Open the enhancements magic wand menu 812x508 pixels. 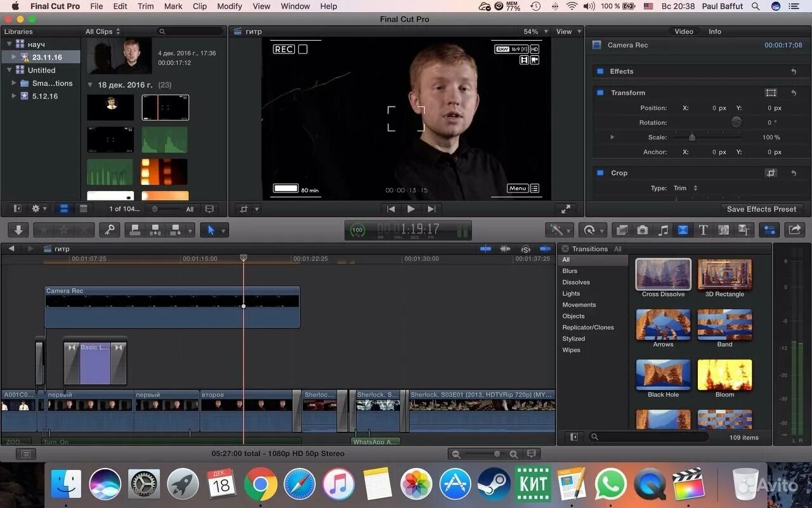560,230
